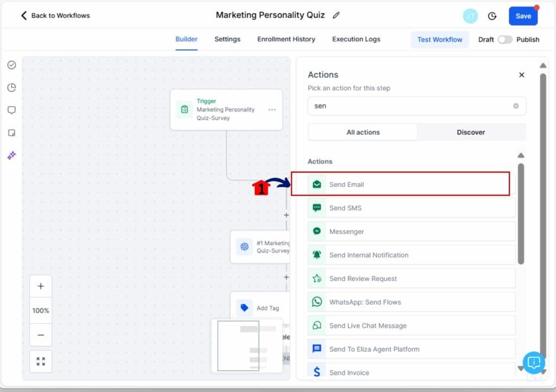This screenshot has width=556, height=392.
Task: Select the Discover tab in Actions
Action: coord(471,132)
